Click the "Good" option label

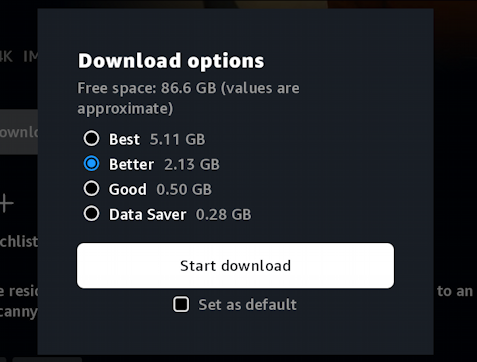[128, 189]
